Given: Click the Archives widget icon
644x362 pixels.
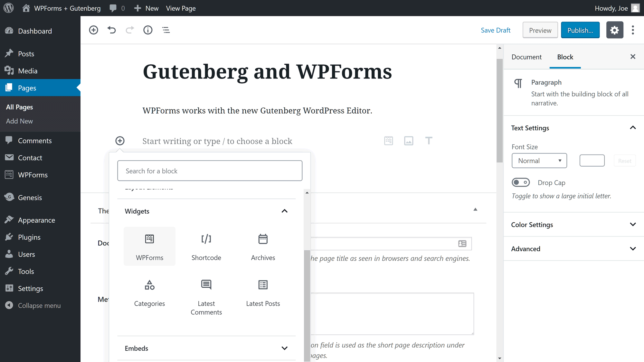Looking at the screenshot, I should click(263, 239).
